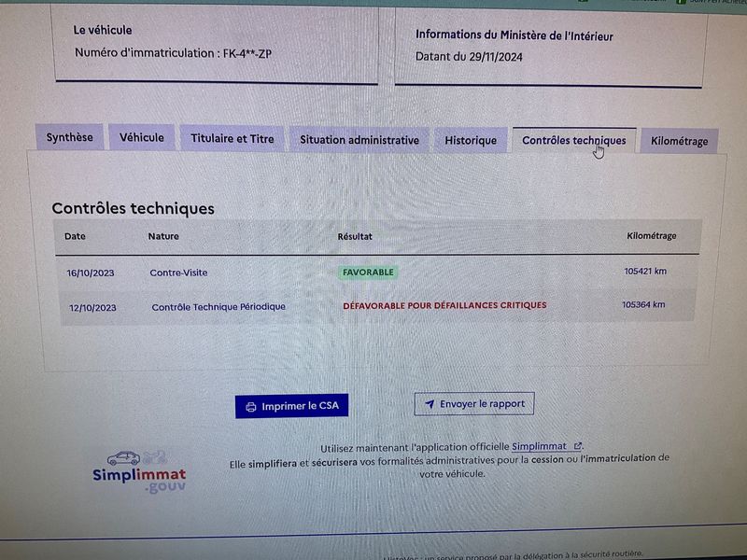Click the Envoyer le rapport button
Viewport: 747px width, 560px height.
474,404
